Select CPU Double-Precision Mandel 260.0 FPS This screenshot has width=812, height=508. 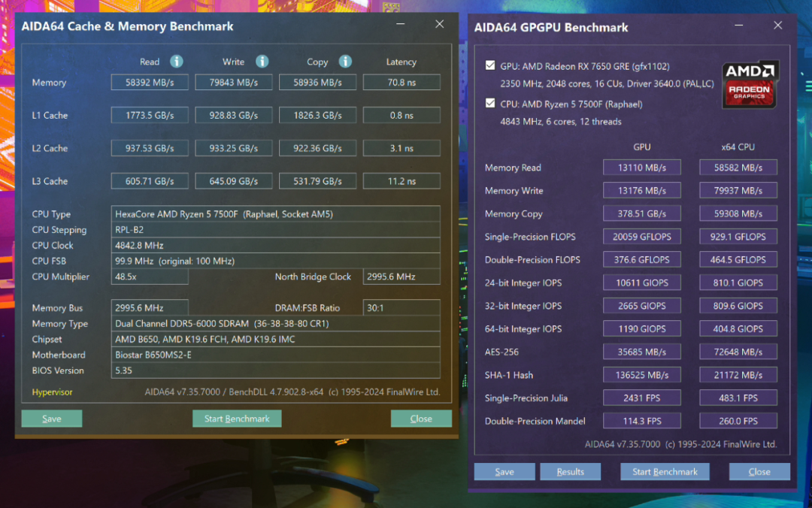pyautogui.click(x=738, y=421)
